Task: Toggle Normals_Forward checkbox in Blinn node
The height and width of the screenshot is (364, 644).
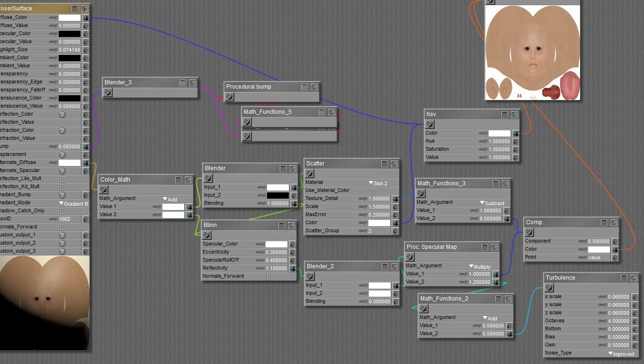Action: pyautogui.click(x=269, y=276)
